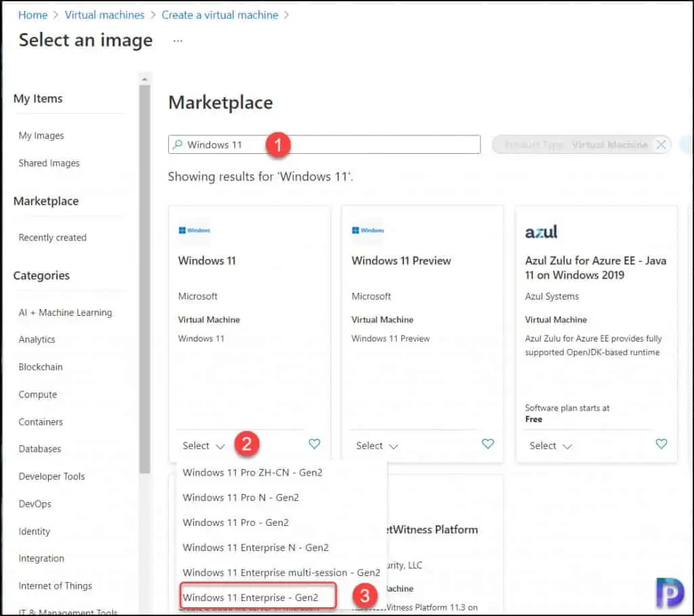The width and height of the screenshot is (694, 616).
Task: Click the Windows logo on Windows 11 Preview card
Action: click(x=368, y=230)
